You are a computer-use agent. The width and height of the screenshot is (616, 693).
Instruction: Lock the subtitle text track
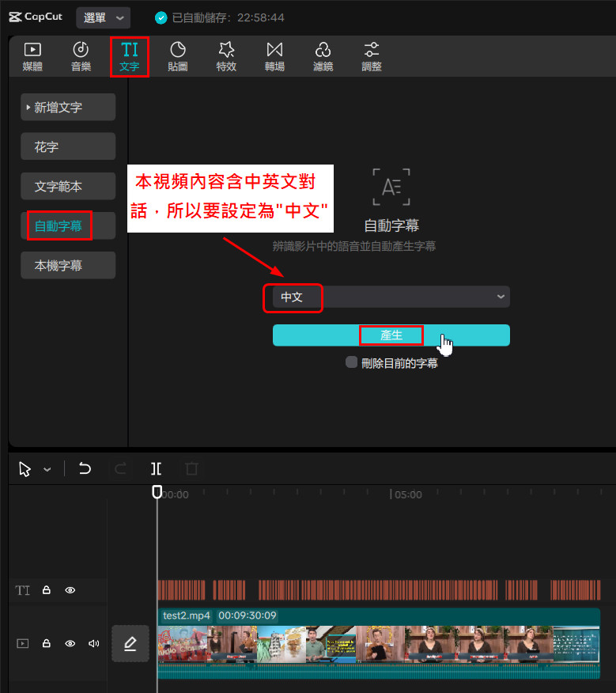pyautogui.click(x=47, y=590)
